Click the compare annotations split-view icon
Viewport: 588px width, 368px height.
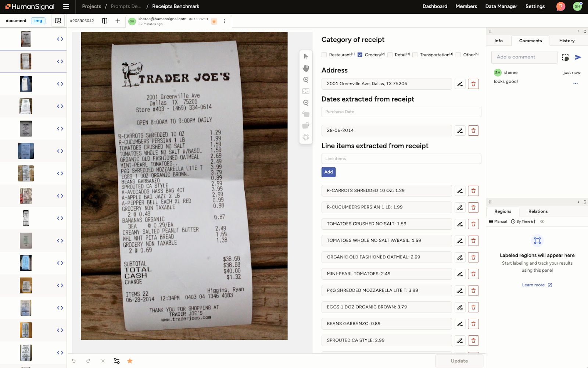(x=105, y=21)
